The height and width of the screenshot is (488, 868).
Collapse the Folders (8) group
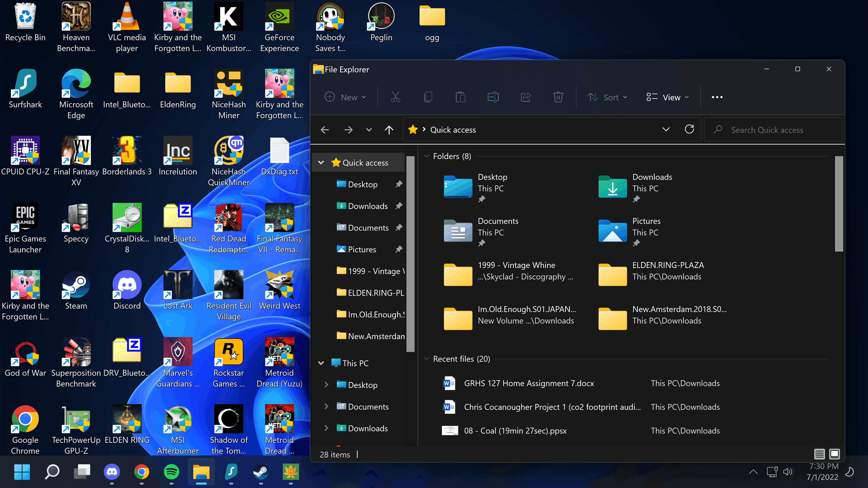(427, 156)
